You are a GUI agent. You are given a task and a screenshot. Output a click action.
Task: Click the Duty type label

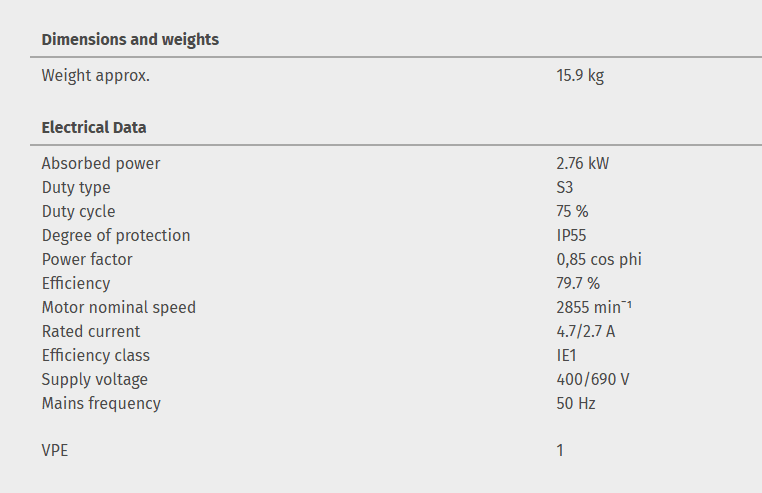point(76,187)
